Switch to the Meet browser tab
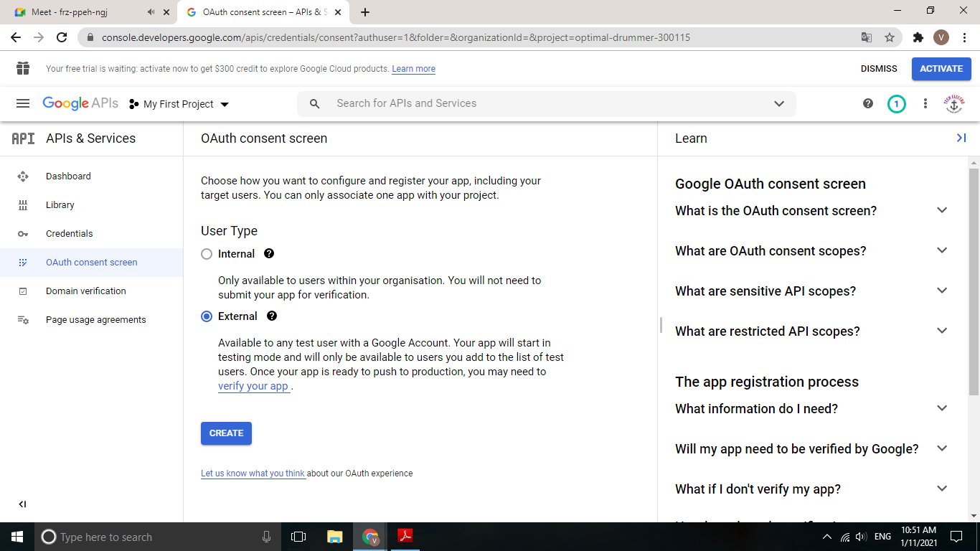 [x=90, y=12]
